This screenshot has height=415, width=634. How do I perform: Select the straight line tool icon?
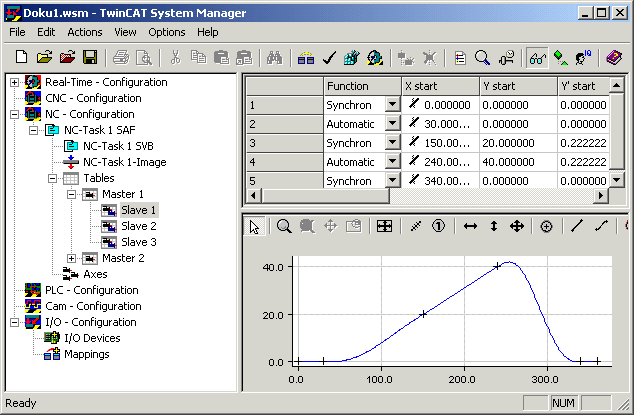[577, 226]
